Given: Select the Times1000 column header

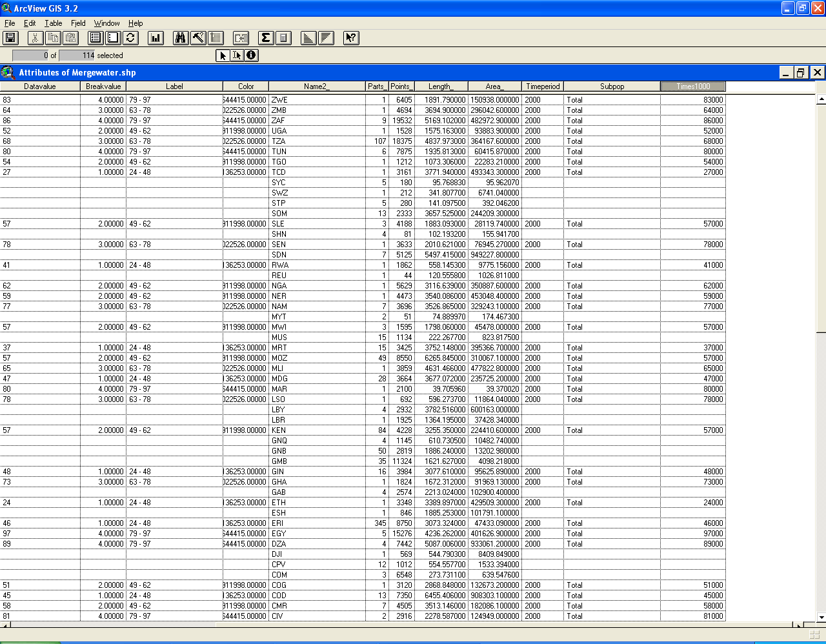Looking at the screenshot, I should pos(692,86).
